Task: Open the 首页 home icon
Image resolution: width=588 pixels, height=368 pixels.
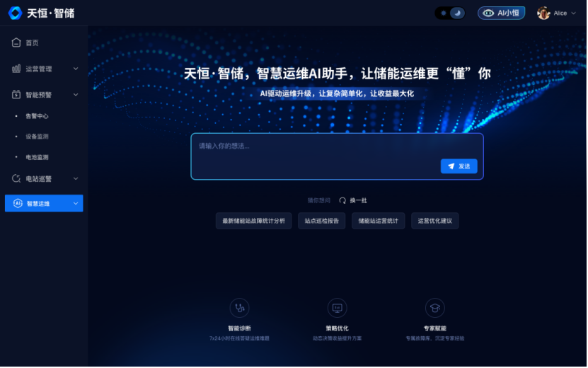Action: coord(16,42)
